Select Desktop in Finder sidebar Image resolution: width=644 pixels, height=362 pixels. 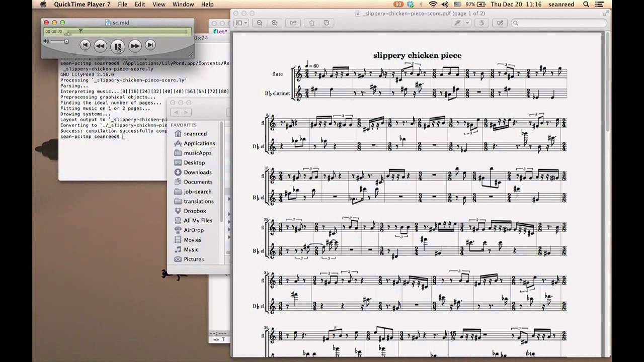(x=194, y=162)
